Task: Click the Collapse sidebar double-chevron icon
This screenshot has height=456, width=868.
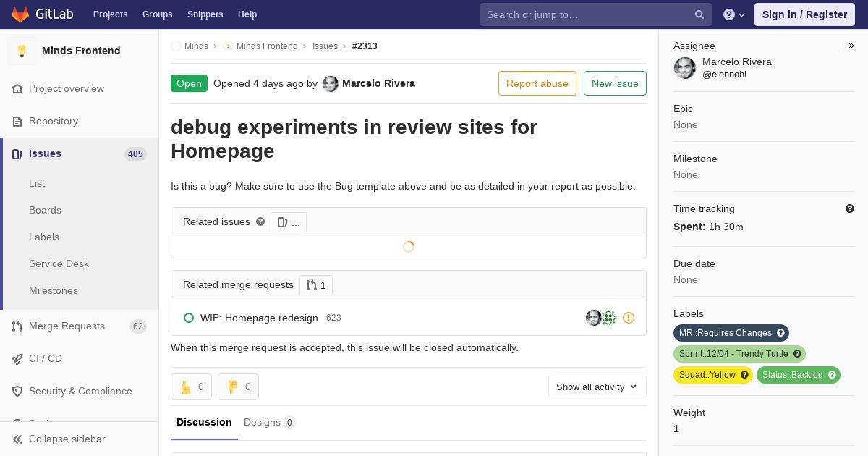Action: tap(17, 439)
